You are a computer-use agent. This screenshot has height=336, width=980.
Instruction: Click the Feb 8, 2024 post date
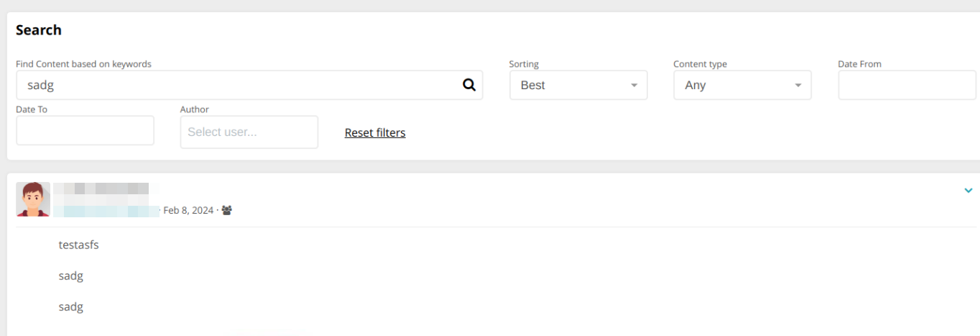tap(188, 210)
